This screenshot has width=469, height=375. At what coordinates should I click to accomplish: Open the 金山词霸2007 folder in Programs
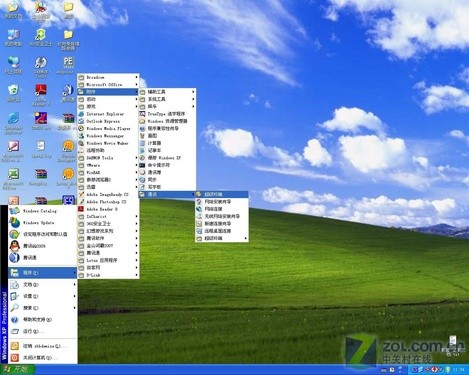point(108,246)
